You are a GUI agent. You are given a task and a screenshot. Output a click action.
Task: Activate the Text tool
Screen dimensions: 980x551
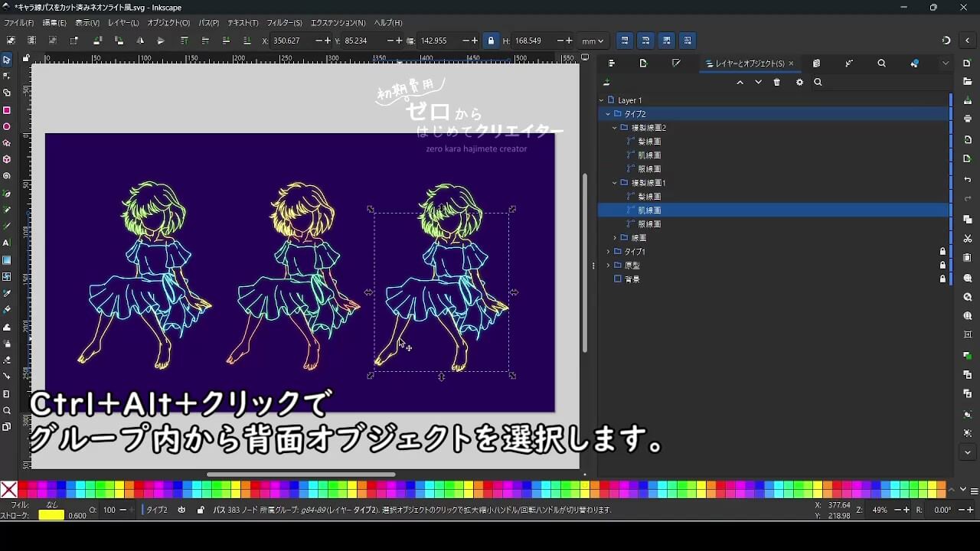pos(7,243)
